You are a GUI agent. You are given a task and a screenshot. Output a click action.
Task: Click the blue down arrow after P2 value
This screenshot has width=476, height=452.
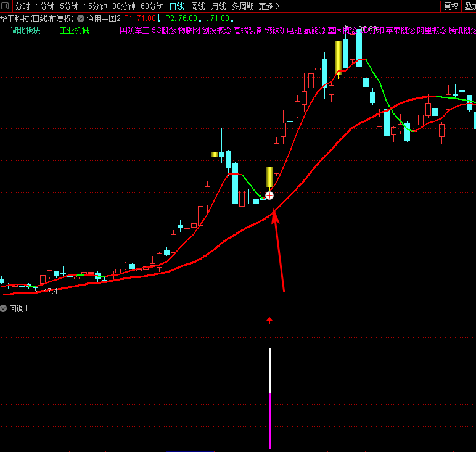(x=200, y=19)
